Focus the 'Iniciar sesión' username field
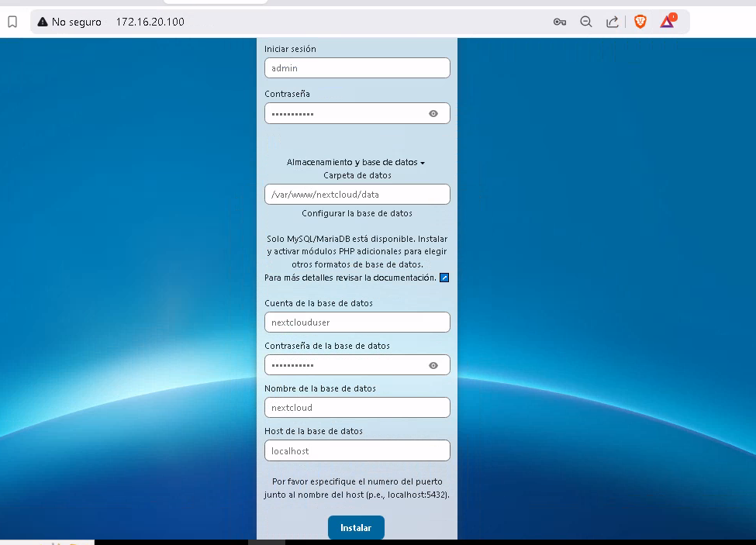756x545 pixels. [x=357, y=68]
